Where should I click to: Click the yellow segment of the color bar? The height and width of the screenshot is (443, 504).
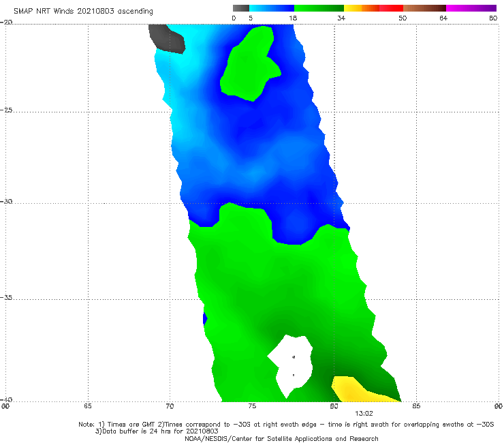tap(353, 8)
